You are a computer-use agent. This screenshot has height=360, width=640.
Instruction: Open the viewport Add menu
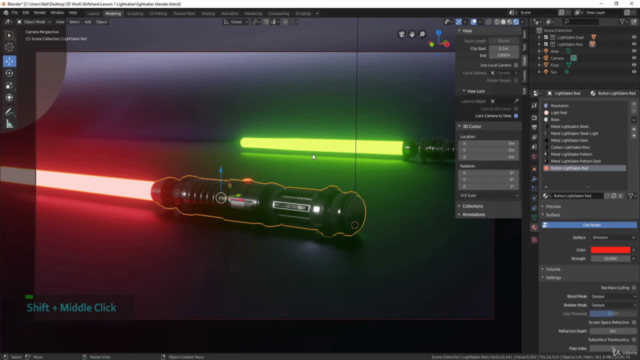88,22
